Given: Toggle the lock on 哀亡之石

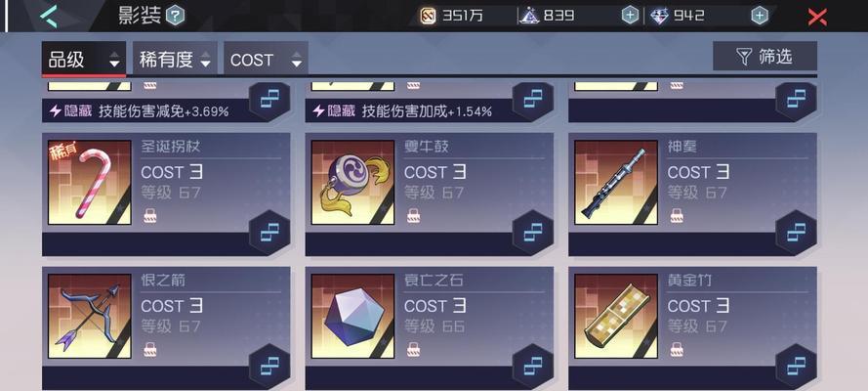Looking at the screenshot, I should click(413, 350).
